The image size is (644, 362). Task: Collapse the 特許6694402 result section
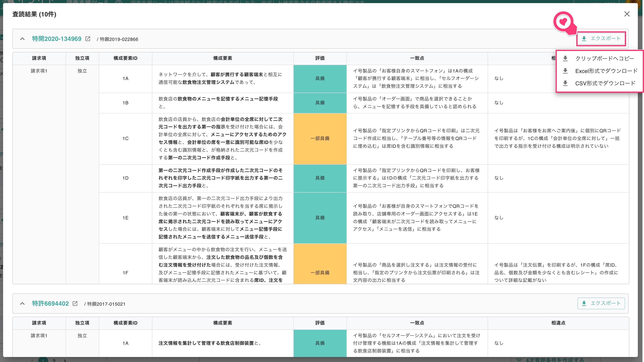point(22,304)
